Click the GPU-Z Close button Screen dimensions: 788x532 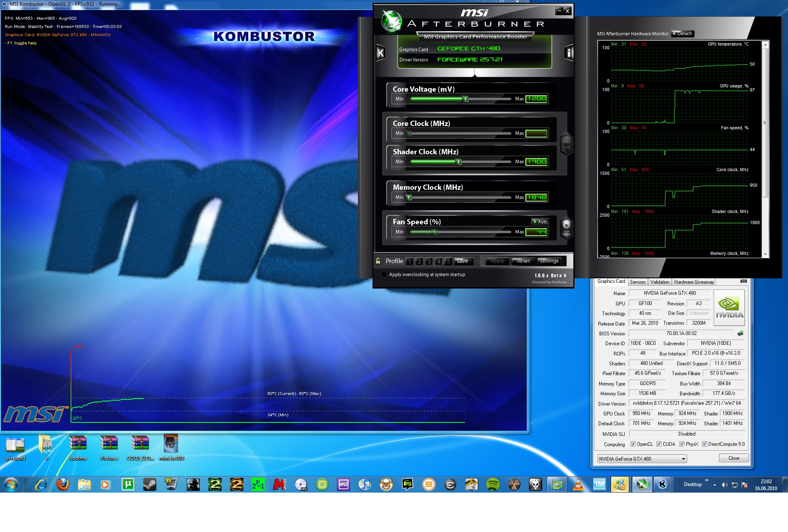coord(734,458)
